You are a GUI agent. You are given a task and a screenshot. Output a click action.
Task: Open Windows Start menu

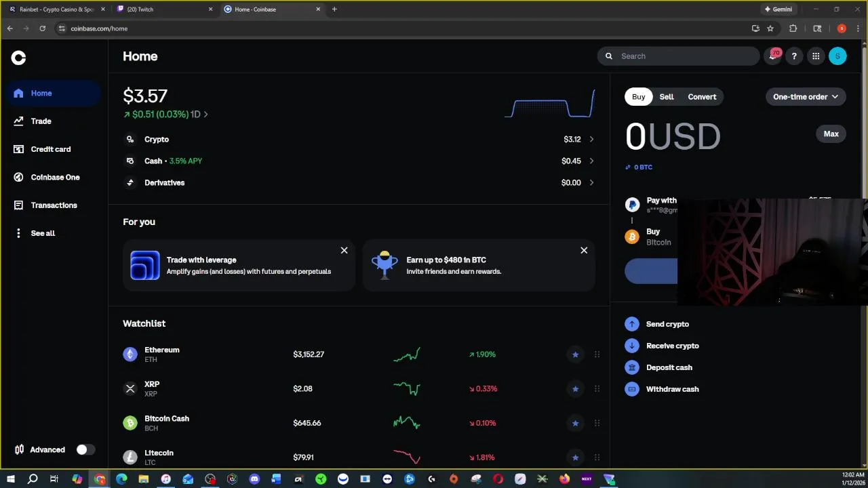click(11, 479)
